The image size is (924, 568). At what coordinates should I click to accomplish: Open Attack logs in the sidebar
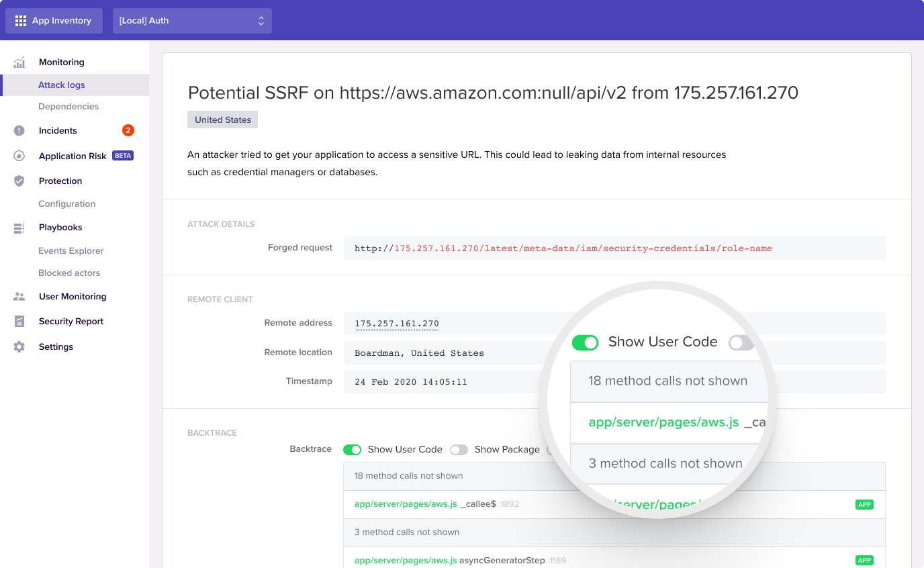coord(62,85)
